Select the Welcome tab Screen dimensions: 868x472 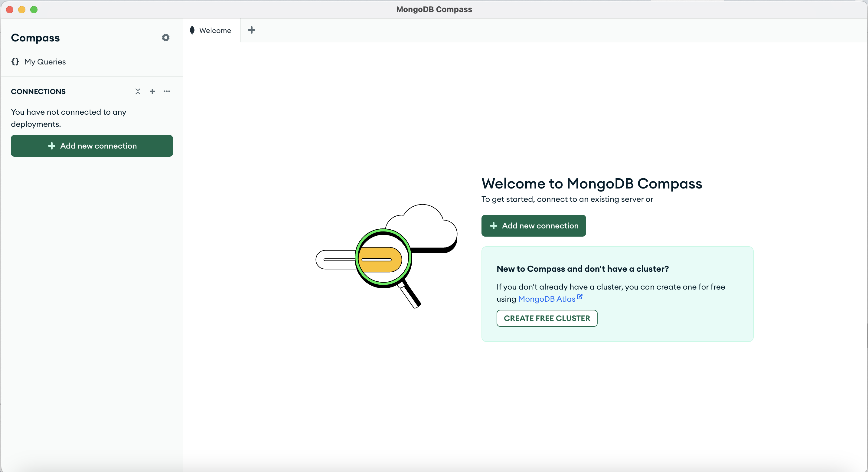tap(211, 30)
